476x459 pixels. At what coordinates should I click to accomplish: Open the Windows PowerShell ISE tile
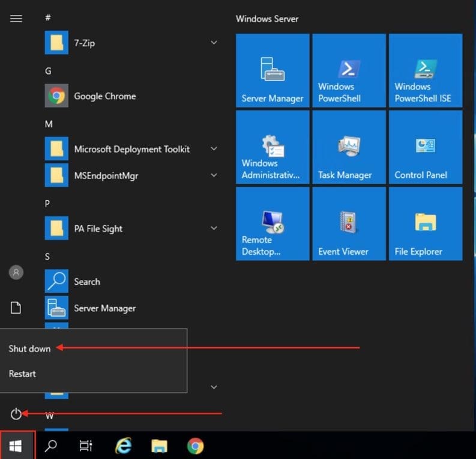(425, 70)
